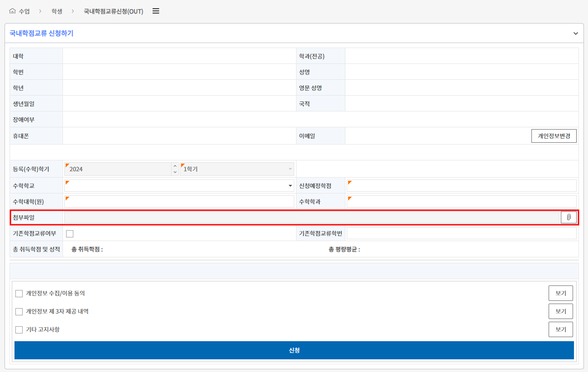
Task: Check 개인정보 제 3자 제공 내역 checkbox
Action: [19, 312]
